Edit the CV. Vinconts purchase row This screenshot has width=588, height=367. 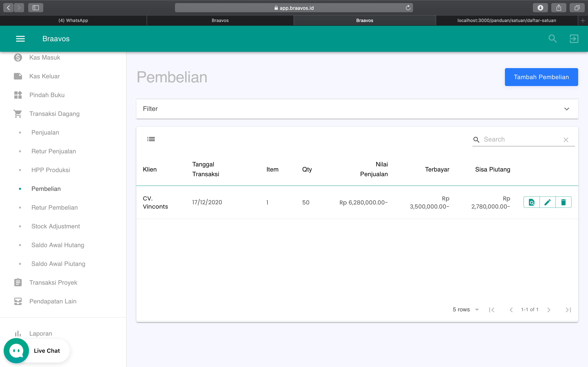click(x=547, y=202)
